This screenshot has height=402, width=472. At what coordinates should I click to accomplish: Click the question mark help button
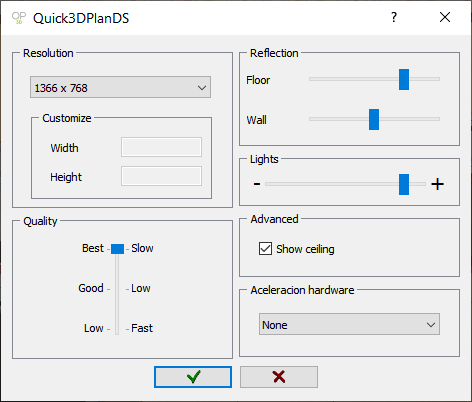(x=394, y=17)
